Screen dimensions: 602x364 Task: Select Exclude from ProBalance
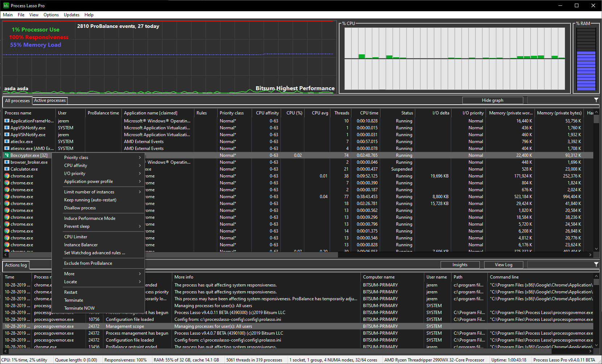[98, 263]
